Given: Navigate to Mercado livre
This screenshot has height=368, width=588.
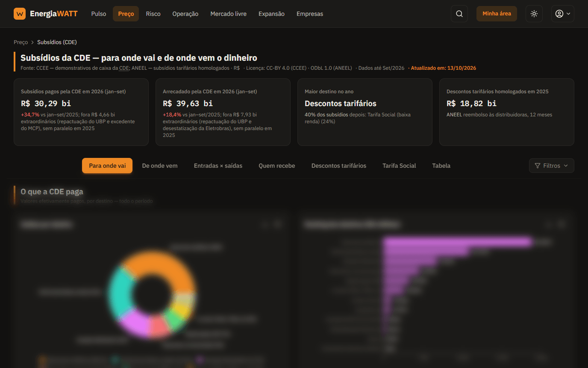Looking at the screenshot, I should pyautogui.click(x=229, y=14).
